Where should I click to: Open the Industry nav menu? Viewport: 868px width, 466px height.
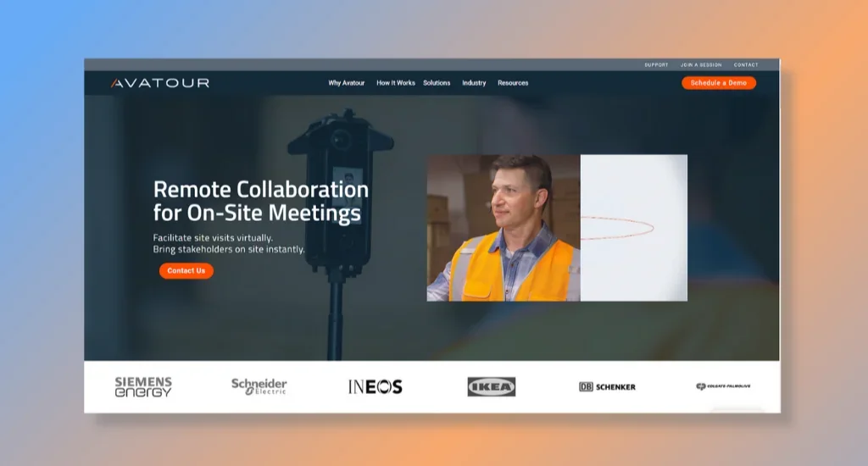474,83
